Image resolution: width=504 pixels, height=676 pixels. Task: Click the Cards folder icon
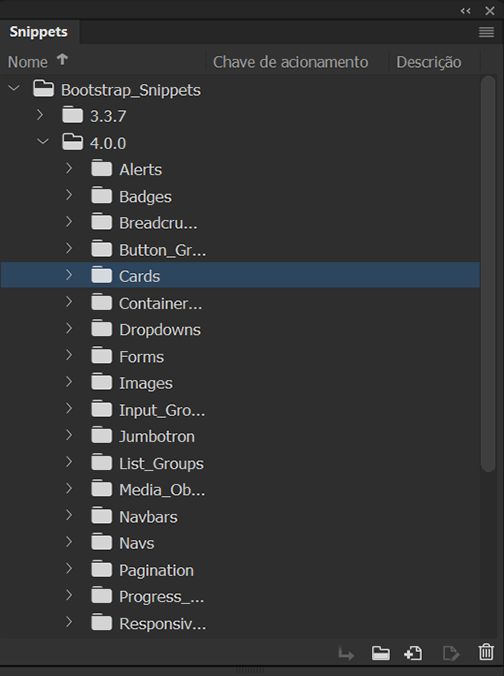point(102,275)
